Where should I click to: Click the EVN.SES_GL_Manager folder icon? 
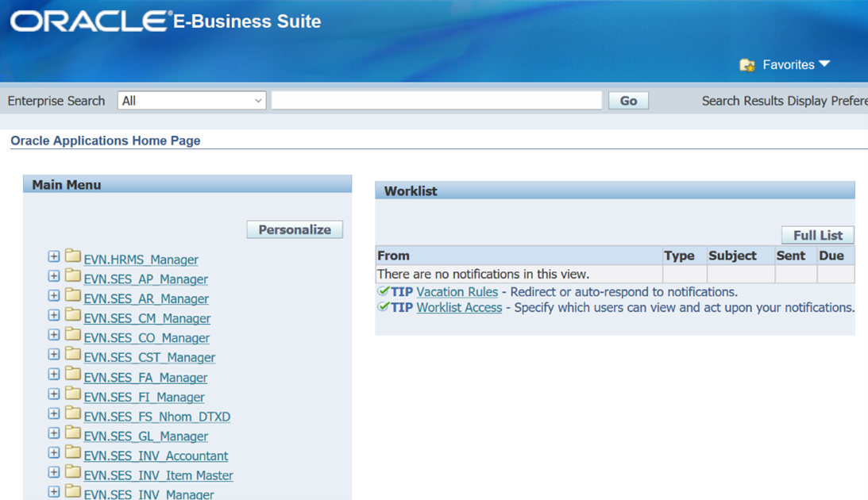(72, 432)
